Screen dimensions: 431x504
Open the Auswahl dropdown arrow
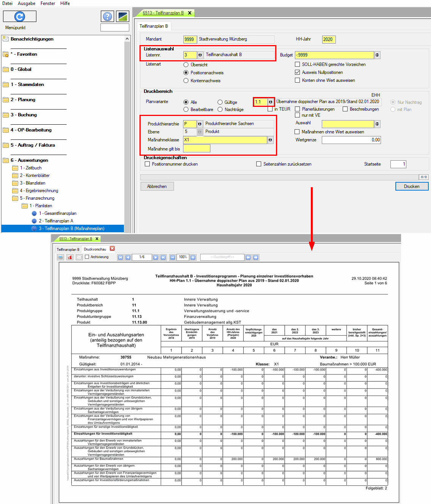click(x=377, y=124)
